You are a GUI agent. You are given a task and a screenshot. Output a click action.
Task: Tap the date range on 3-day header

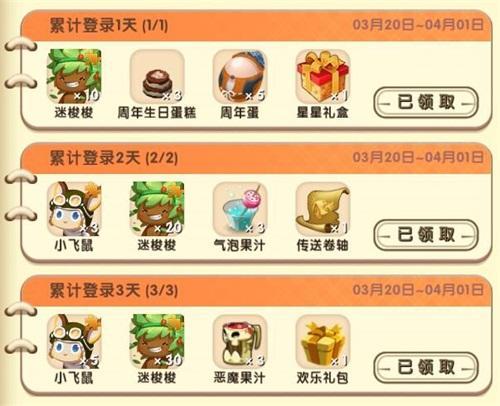tap(418, 290)
